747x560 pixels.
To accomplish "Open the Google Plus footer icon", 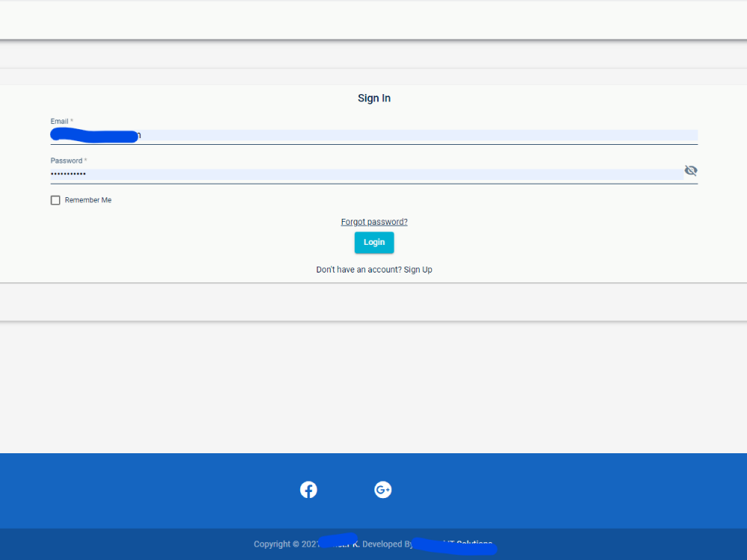I will click(x=382, y=490).
